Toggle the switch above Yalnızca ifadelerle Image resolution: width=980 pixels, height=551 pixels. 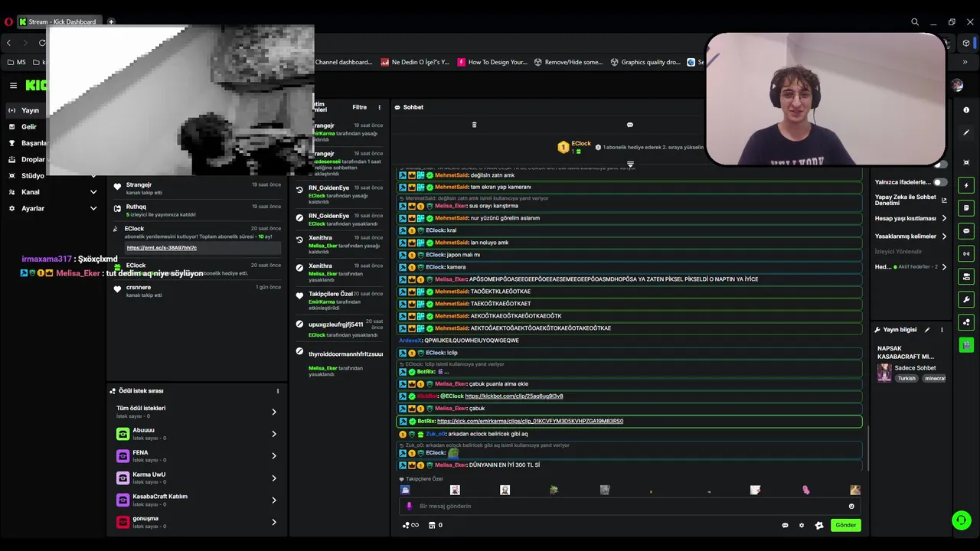tap(939, 164)
